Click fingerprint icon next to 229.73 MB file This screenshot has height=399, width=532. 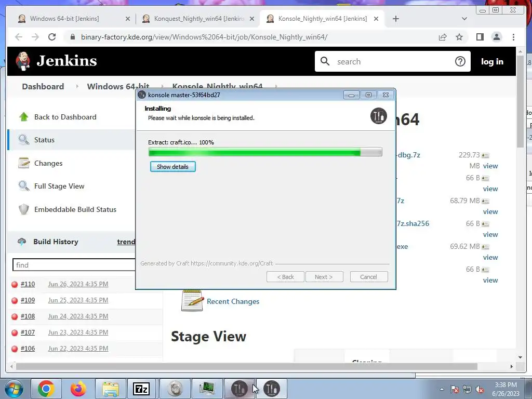coord(485,155)
